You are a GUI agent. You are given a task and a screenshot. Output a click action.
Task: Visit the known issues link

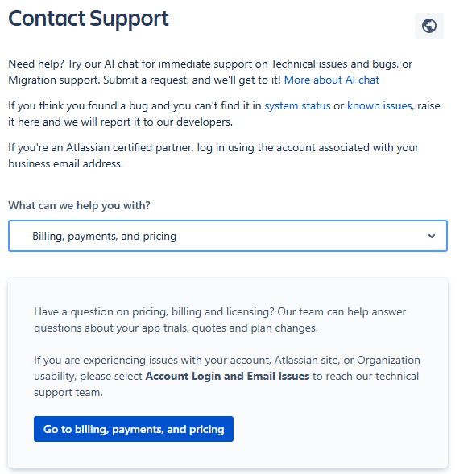[379, 106]
